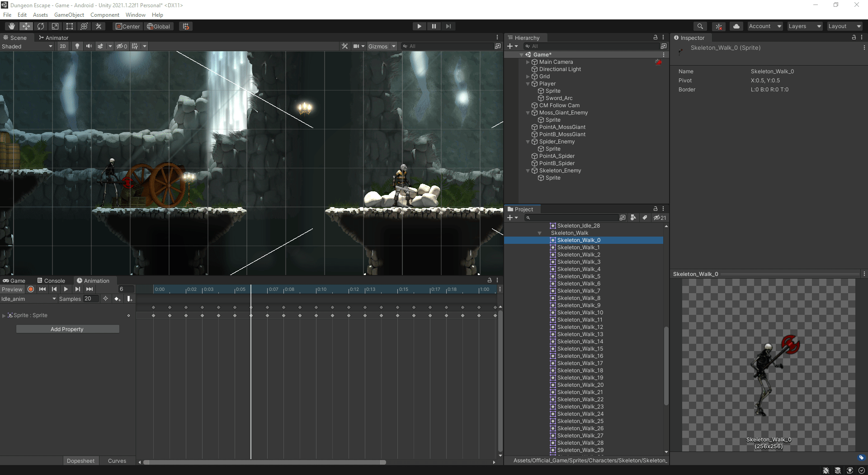This screenshot has width=868, height=475.
Task: Open the Shaded draw mode dropdown
Action: (x=27, y=46)
